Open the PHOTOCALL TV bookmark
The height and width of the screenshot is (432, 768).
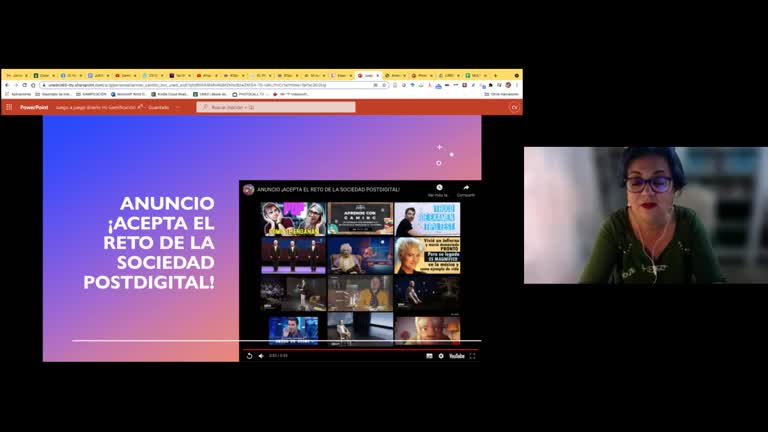click(252, 94)
